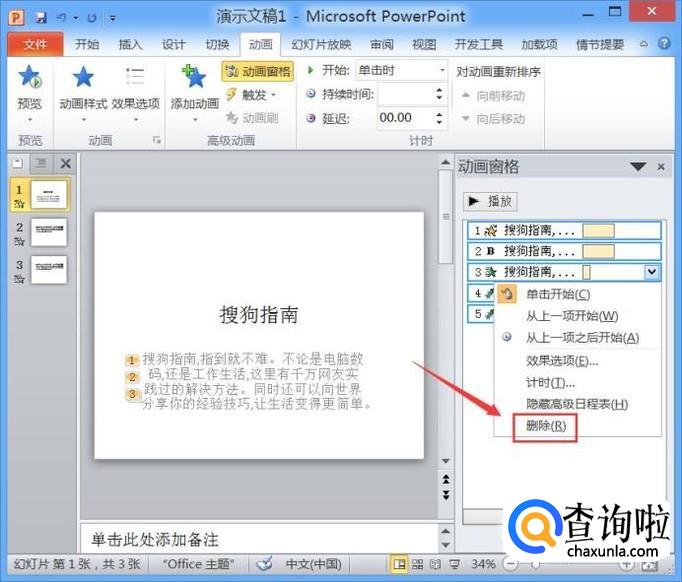Select animation item 1 in the list
Image resolution: width=682 pixels, height=582 pixels.
point(564,231)
